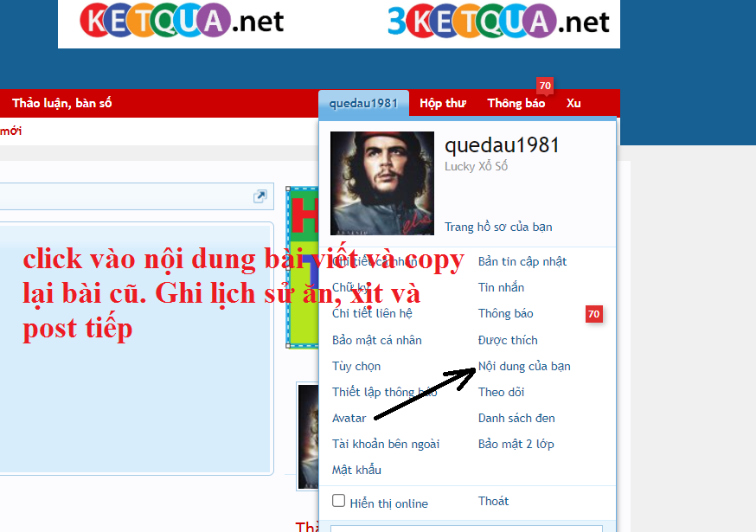Open Thông báo in the top navigation bar

(516, 103)
